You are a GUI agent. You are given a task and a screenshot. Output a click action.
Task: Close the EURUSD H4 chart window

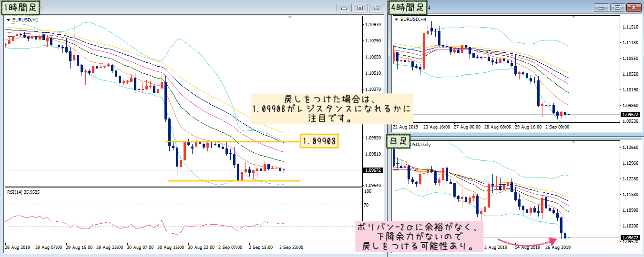pos(634,8)
